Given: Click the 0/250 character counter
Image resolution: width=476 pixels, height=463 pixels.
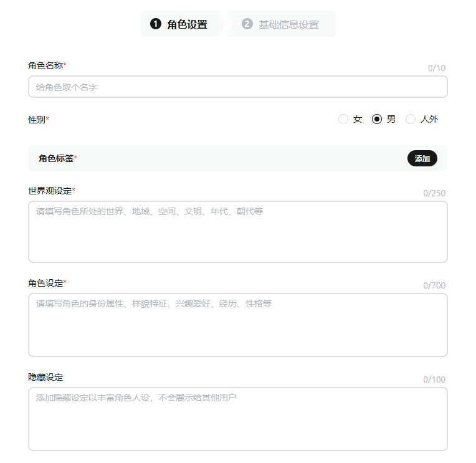Looking at the screenshot, I should (434, 193).
